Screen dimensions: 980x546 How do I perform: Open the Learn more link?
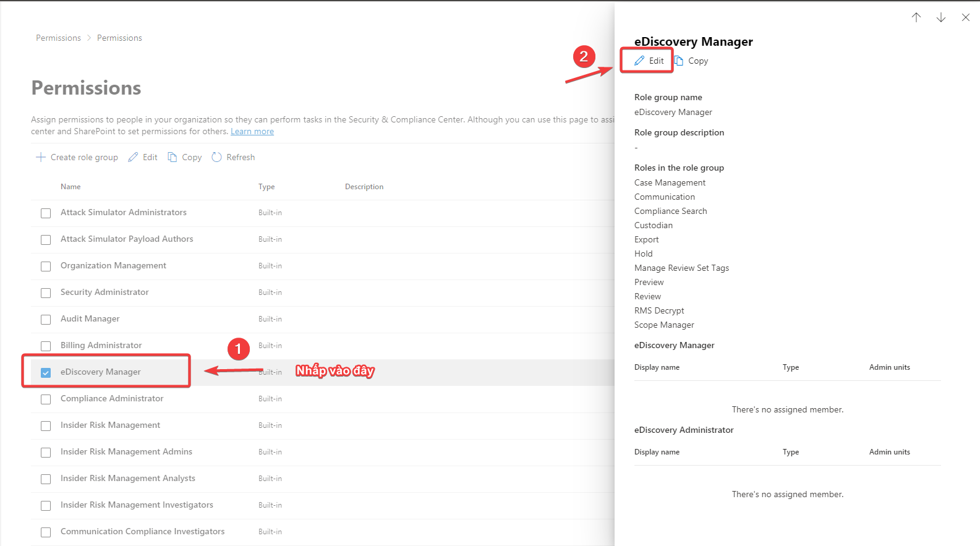pos(252,131)
